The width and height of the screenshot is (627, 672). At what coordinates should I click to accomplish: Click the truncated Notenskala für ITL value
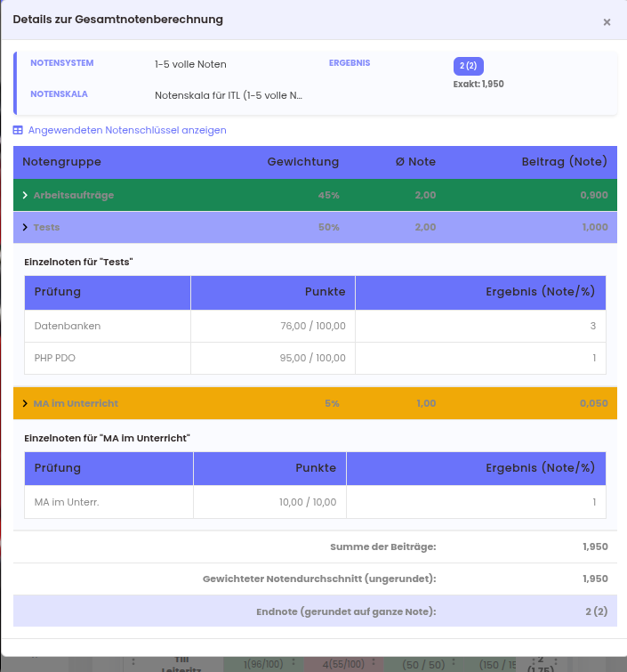click(229, 94)
